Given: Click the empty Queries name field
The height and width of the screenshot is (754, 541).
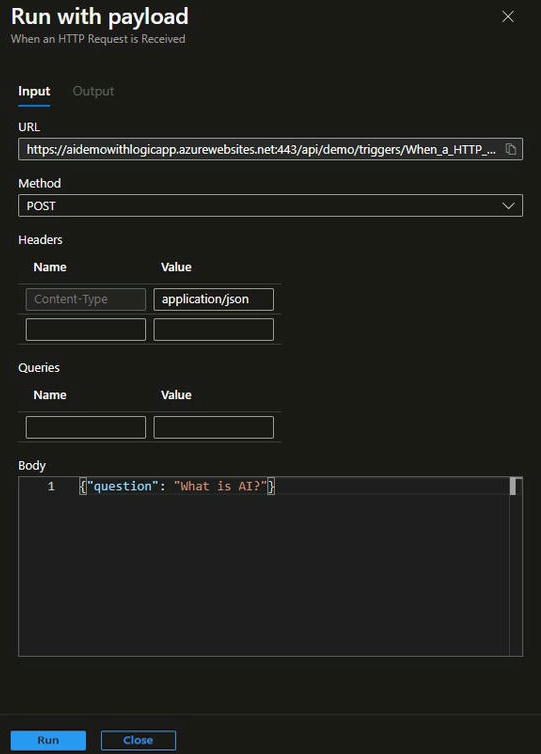Looking at the screenshot, I should pos(86,427).
